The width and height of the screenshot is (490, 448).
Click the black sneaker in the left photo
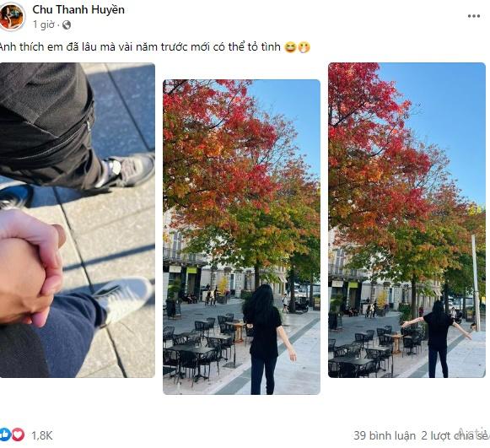[x=127, y=171]
